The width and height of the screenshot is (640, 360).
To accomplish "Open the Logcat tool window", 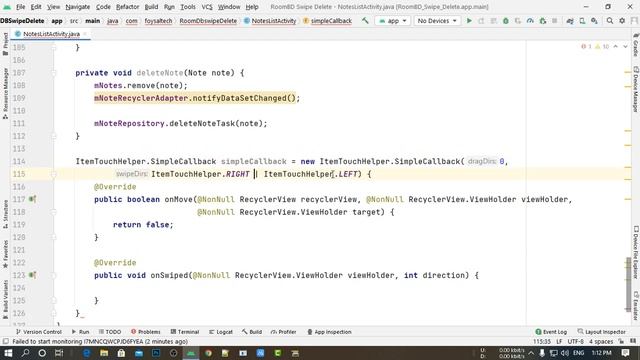I will (221, 332).
